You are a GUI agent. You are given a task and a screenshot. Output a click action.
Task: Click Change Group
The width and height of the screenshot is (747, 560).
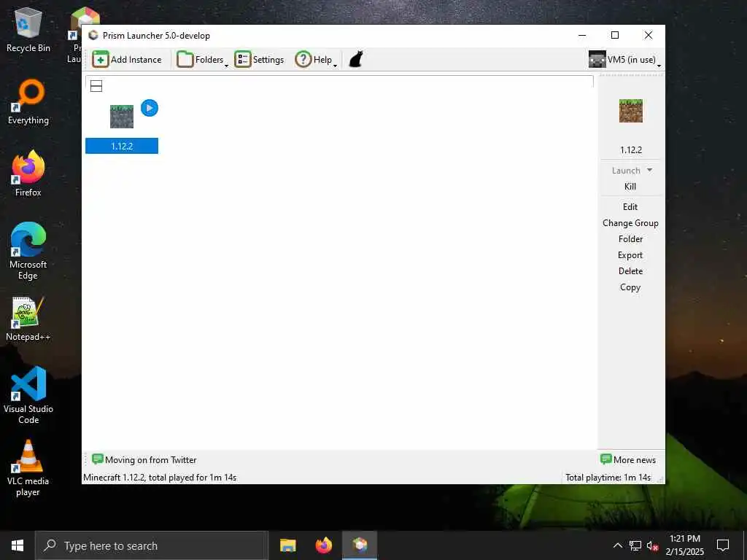tap(630, 223)
